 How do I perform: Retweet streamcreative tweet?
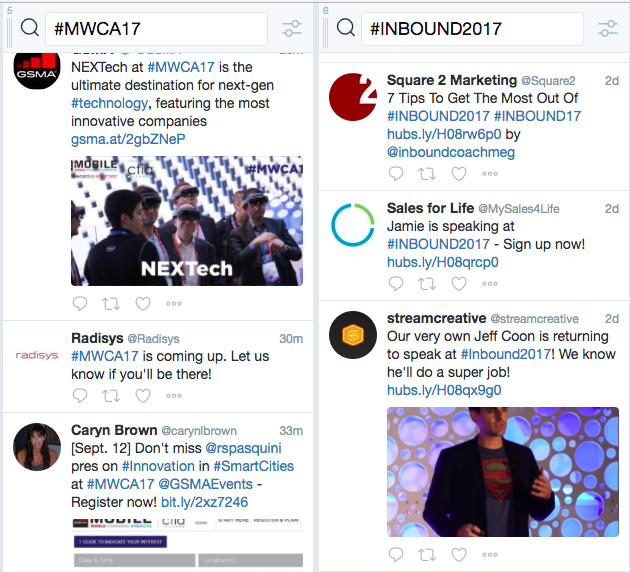427,554
